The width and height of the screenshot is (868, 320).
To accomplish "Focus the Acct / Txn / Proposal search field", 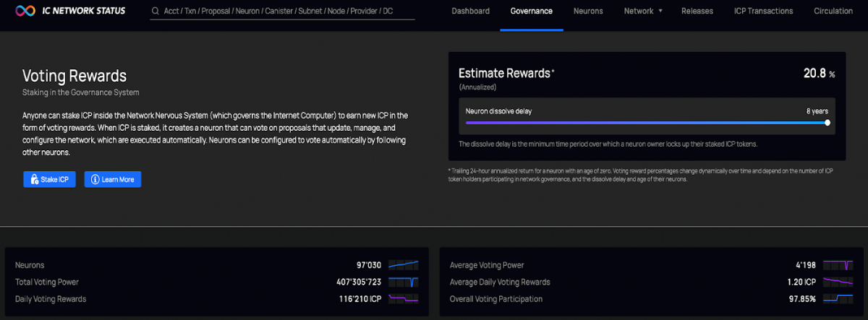I will 283,11.
